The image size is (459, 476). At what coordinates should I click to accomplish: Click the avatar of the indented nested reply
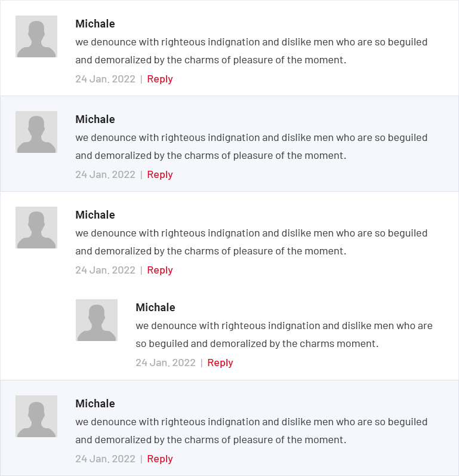click(97, 320)
